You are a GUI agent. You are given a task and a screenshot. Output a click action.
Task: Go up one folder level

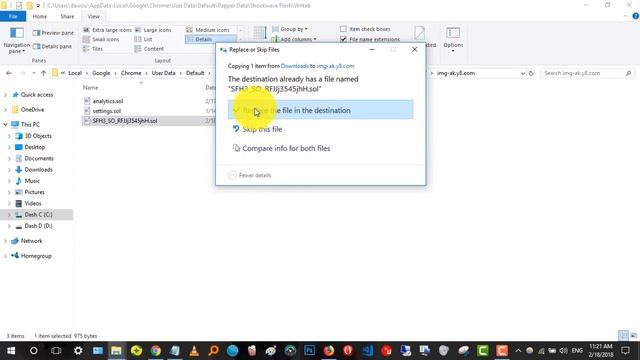(43, 73)
